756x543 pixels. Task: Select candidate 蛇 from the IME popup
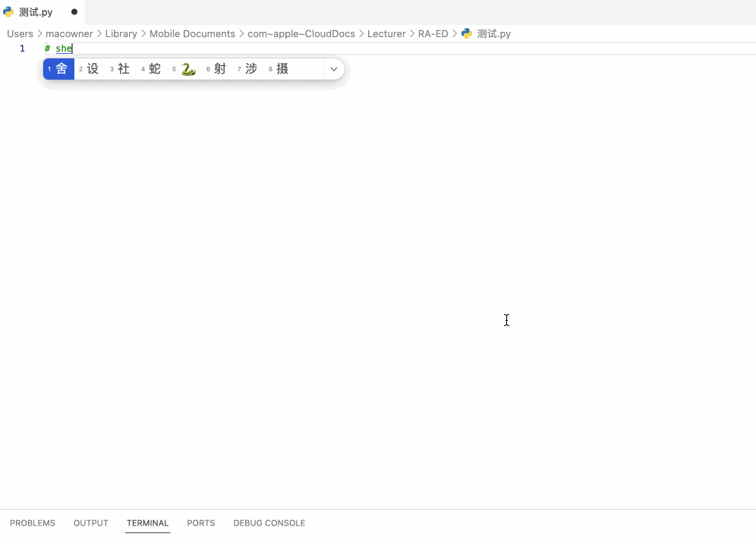[154, 68]
